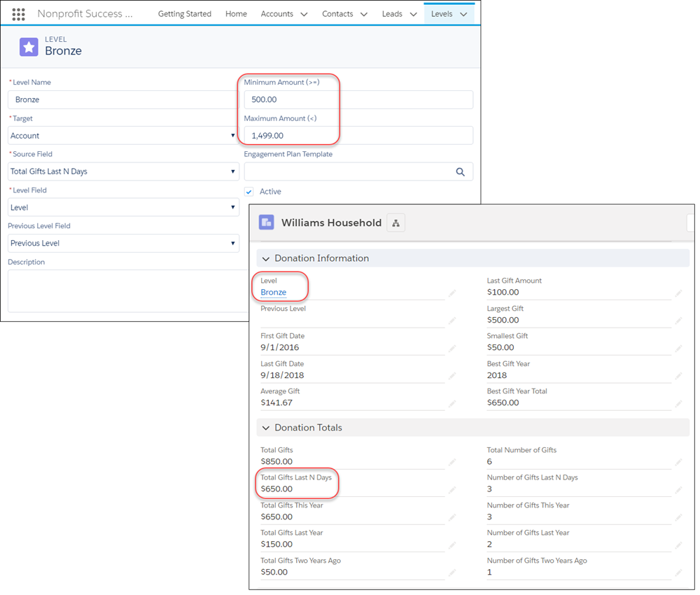Edit Level field using pencil icon

point(451,293)
